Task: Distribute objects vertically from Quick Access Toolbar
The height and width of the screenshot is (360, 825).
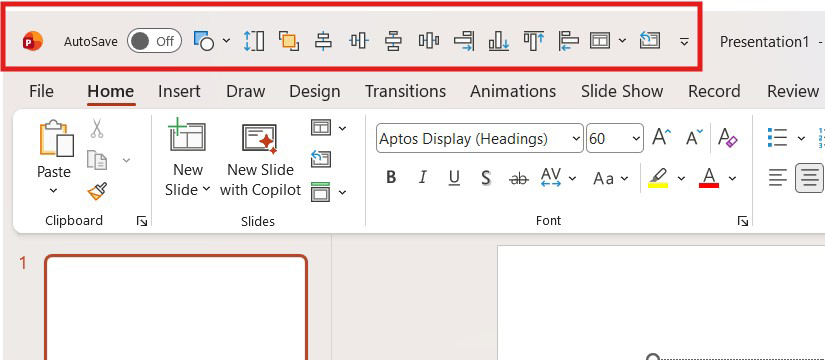Action: pos(393,41)
